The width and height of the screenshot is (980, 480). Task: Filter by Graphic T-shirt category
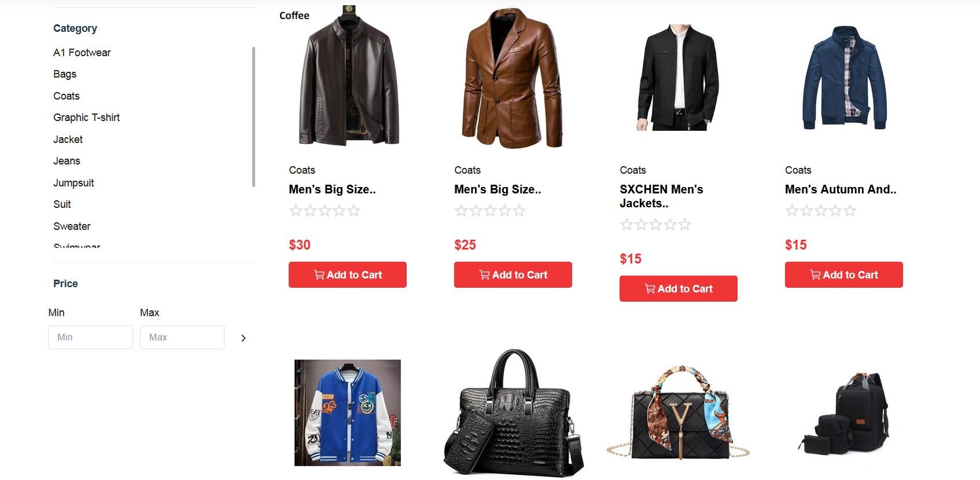click(x=87, y=118)
